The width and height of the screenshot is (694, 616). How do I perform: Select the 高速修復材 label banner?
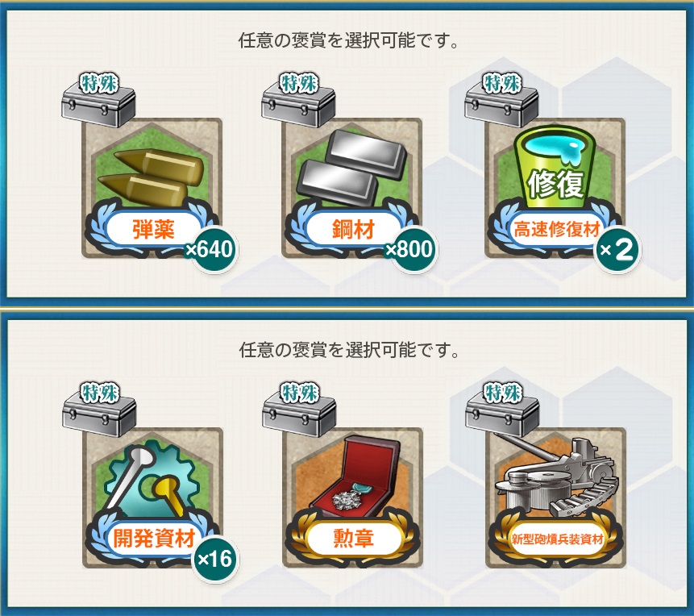(556, 230)
